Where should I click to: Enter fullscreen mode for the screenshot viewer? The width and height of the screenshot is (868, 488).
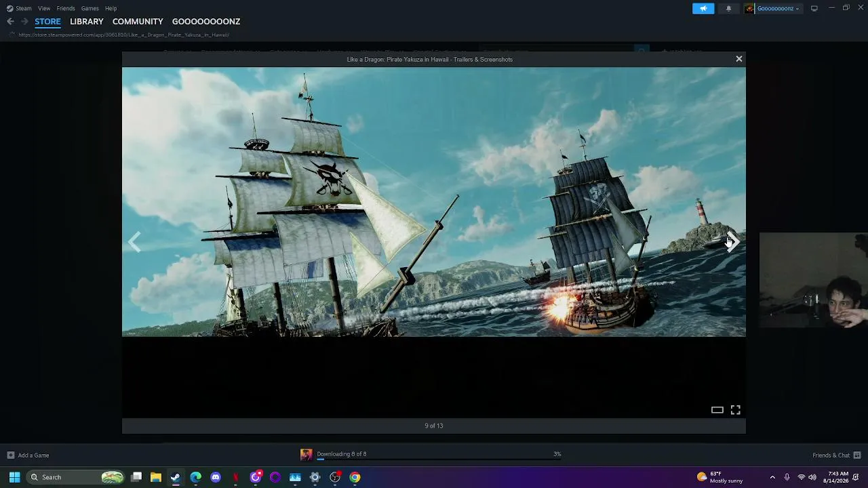[736, 409]
